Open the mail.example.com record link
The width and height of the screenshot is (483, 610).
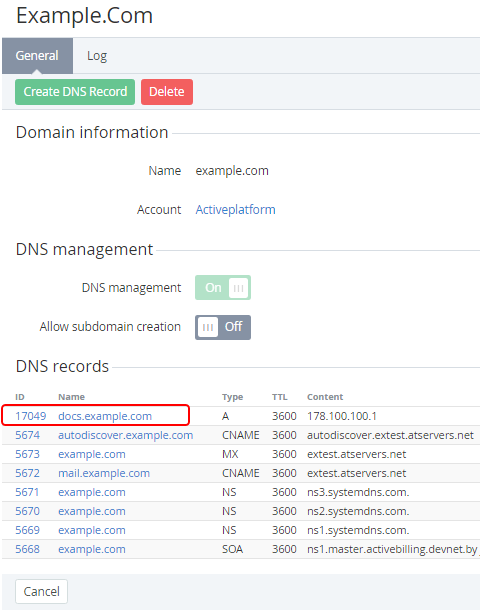104,473
